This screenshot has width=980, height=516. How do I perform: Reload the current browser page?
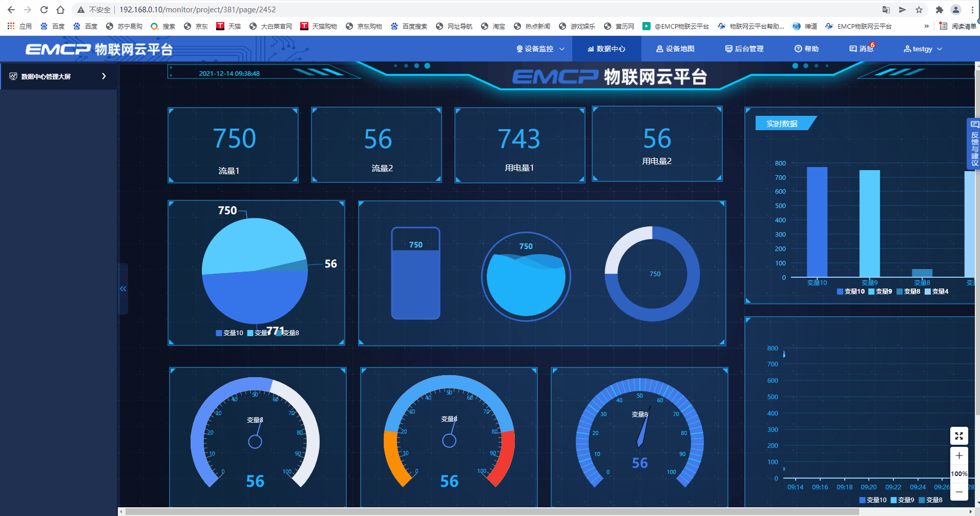pyautogui.click(x=44, y=10)
